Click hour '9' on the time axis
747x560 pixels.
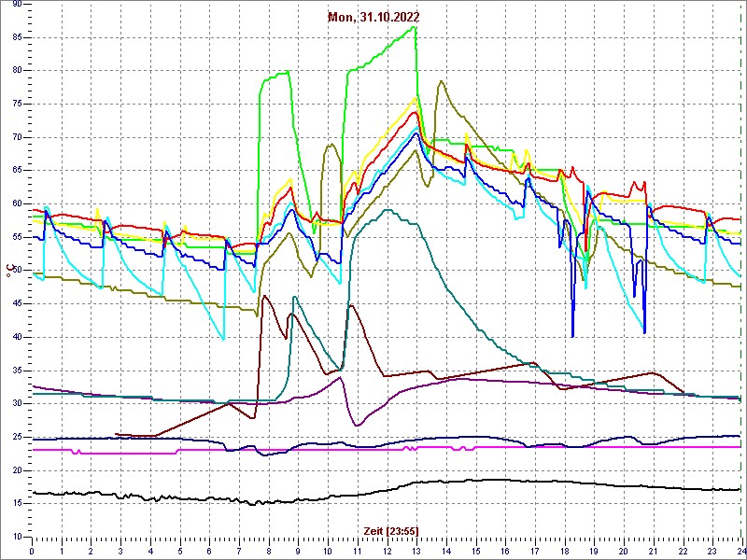click(298, 551)
